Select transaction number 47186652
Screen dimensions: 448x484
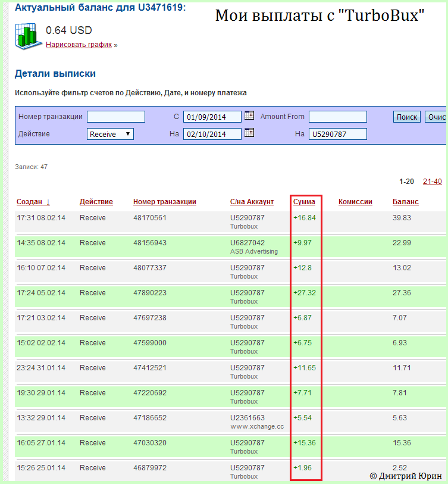point(150,418)
